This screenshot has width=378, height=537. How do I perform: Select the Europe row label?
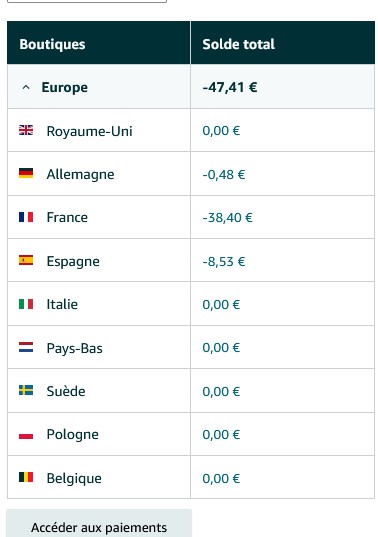pos(65,87)
